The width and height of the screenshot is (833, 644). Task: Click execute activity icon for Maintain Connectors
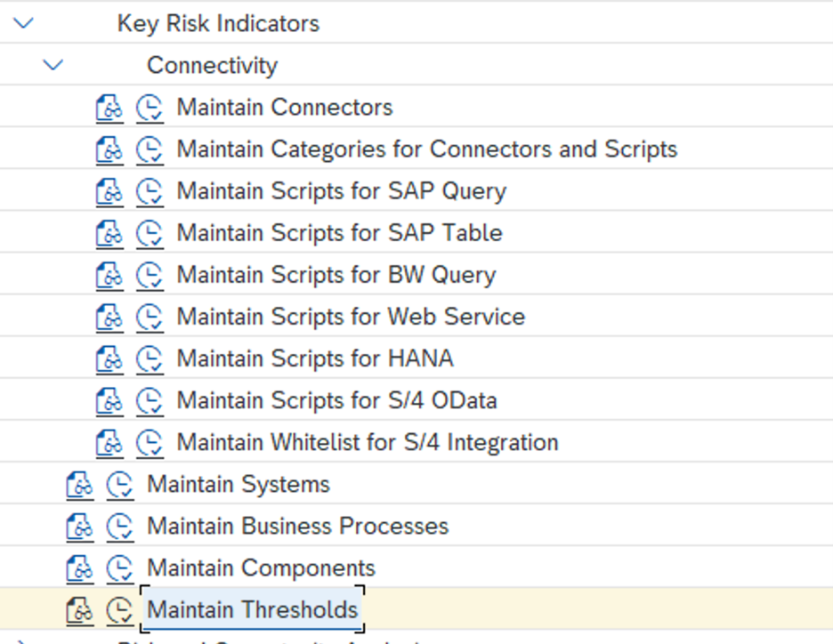[x=150, y=108]
